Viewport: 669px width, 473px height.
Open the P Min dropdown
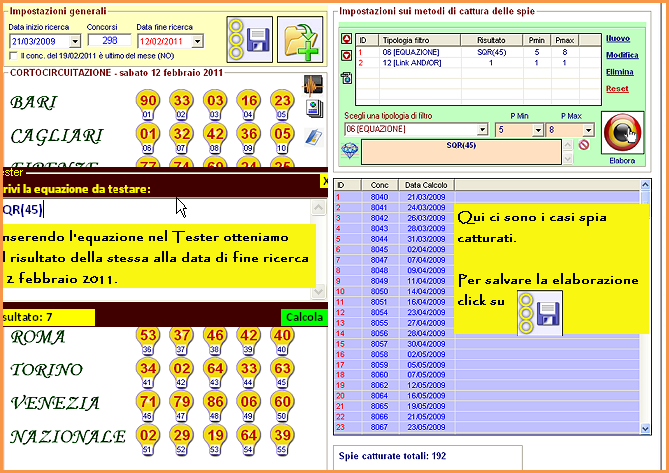(538, 130)
